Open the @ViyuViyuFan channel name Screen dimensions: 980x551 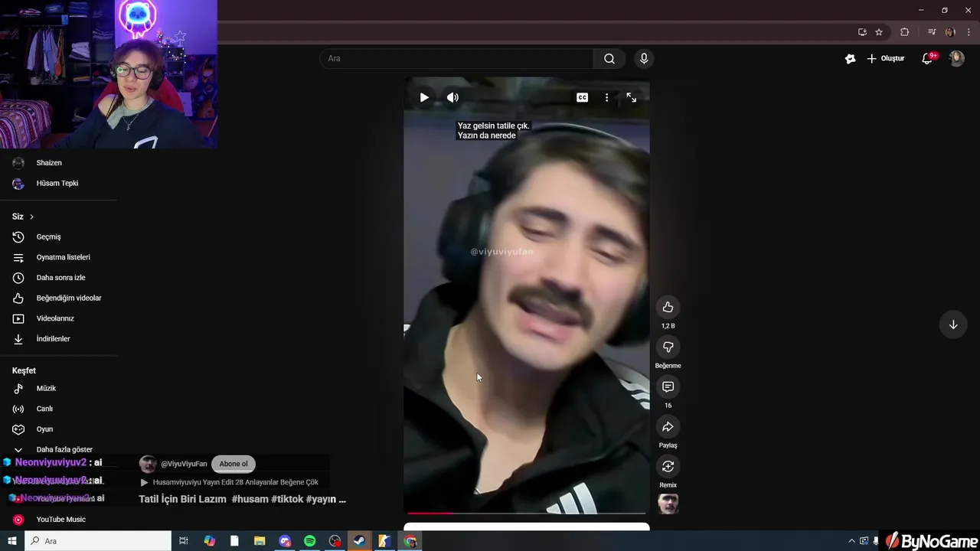click(184, 464)
